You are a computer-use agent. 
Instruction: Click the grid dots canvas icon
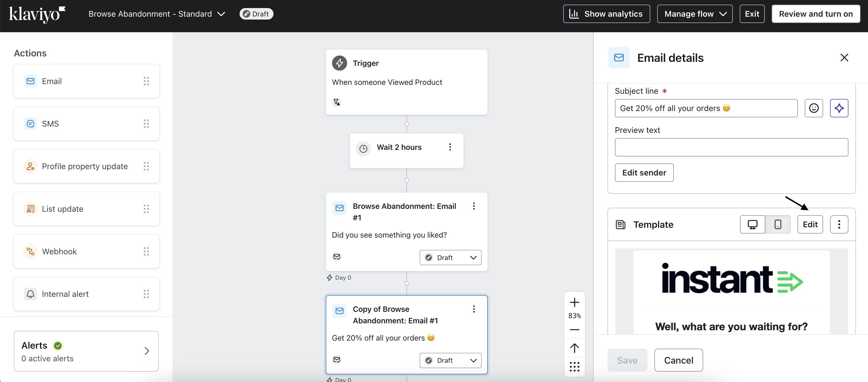point(575,366)
